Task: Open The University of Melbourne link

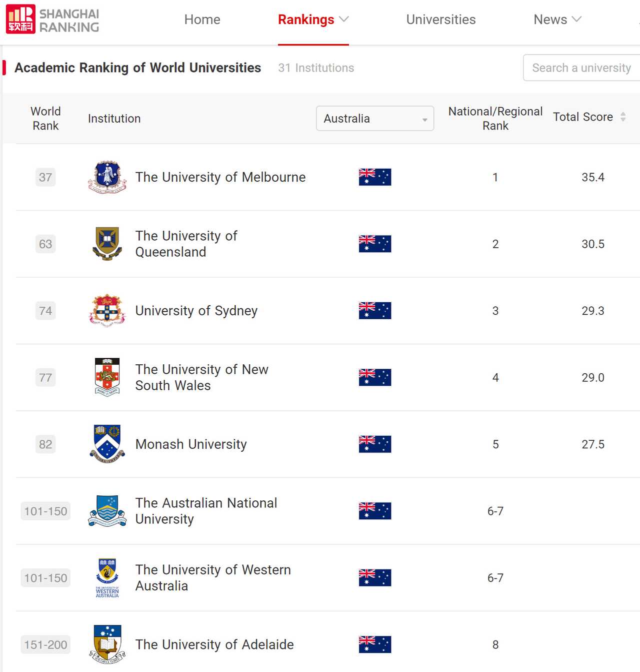Action: [x=220, y=177]
